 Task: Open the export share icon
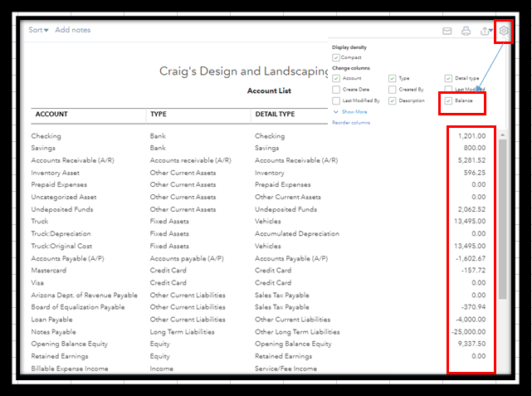click(486, 32)
